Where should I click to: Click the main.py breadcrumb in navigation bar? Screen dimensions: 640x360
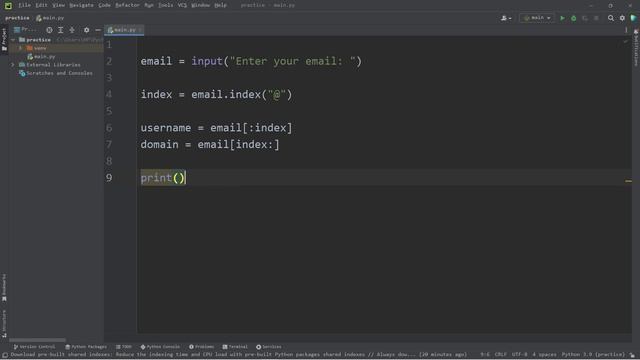50,18
